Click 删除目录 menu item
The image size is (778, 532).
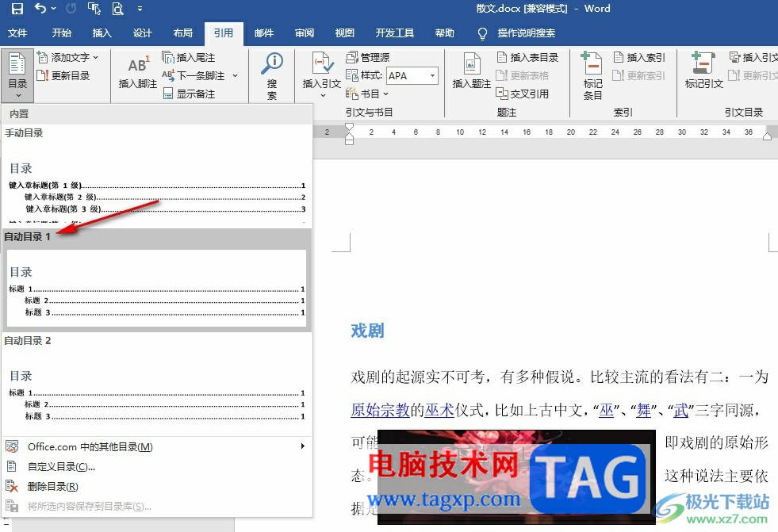click(x=157, y=486)
